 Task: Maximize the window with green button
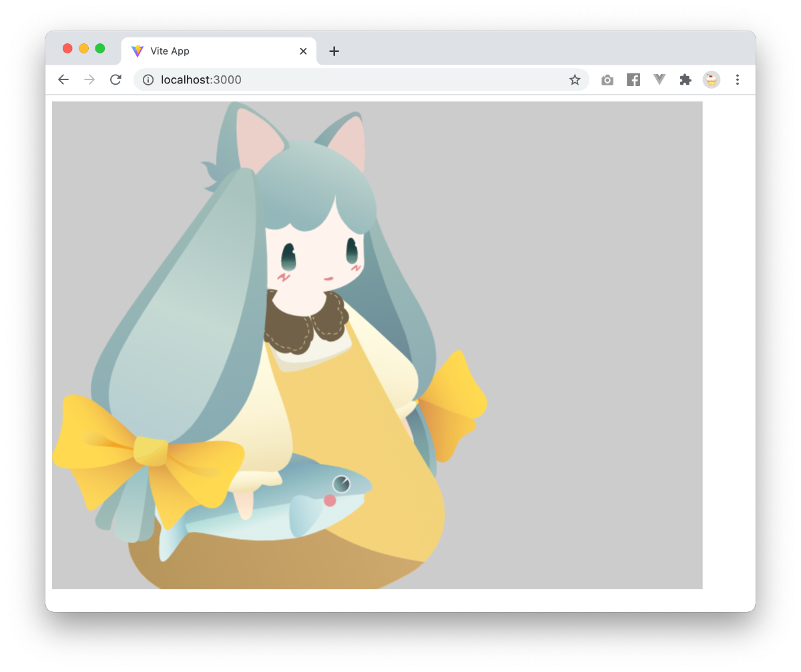(100, 48)
